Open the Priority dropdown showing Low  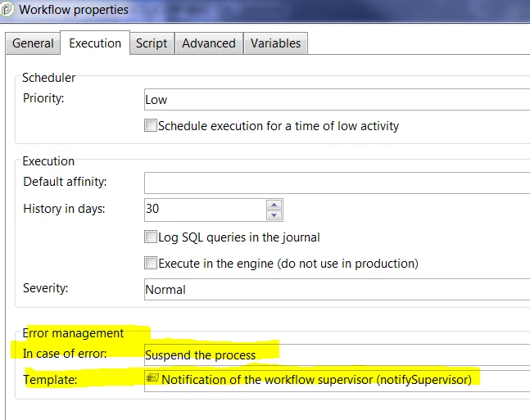pos(337,99)
